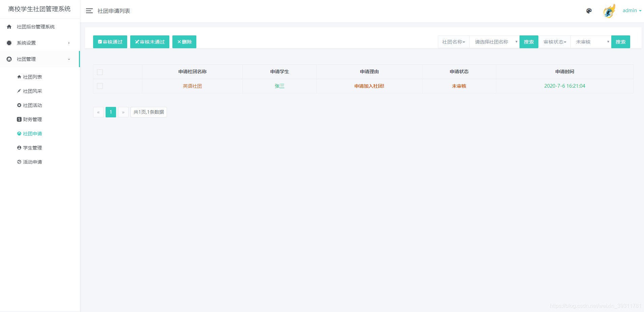Click 搜索 next to 未审核 select
The height and width of the screenshot is (312, 644).
click(x=621, y=42)
